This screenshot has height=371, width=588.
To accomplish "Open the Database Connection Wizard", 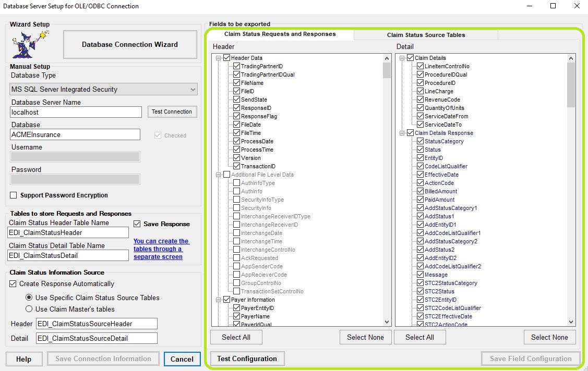I will pyautogui.click(x=130, y=44).
